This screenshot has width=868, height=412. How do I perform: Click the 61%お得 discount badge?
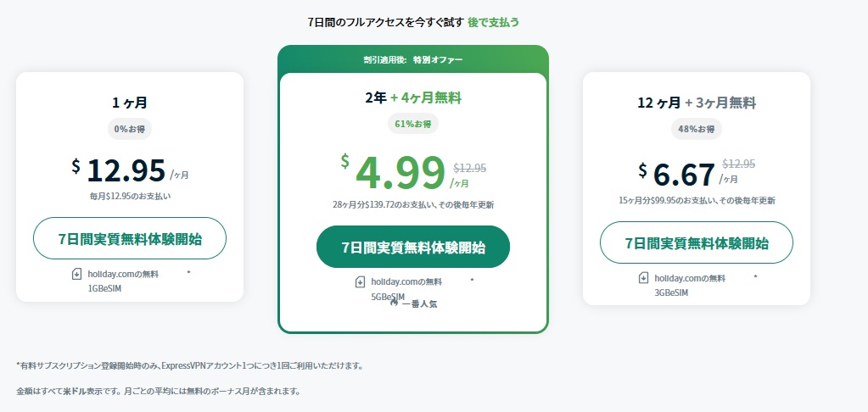[x=413, y=124]
